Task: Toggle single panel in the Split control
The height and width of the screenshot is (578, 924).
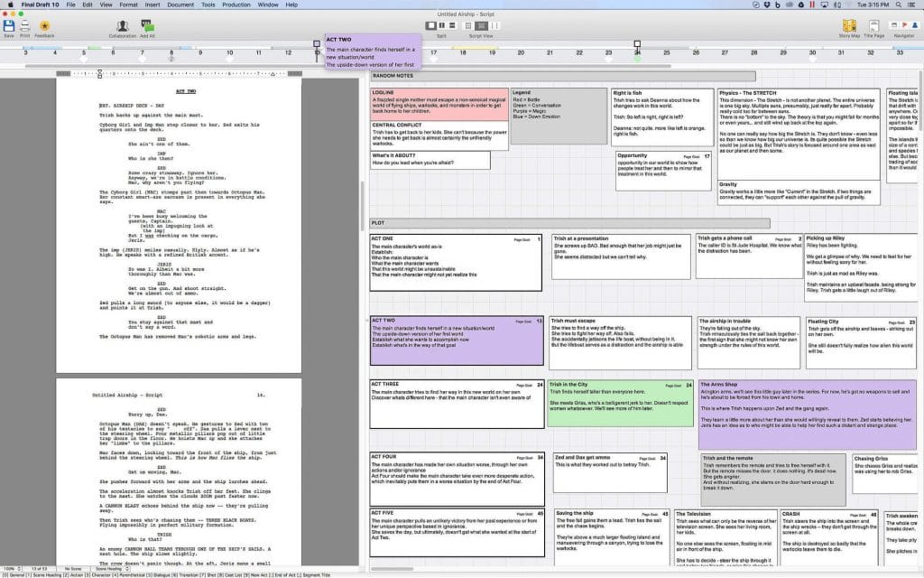Action: [431, 26]
